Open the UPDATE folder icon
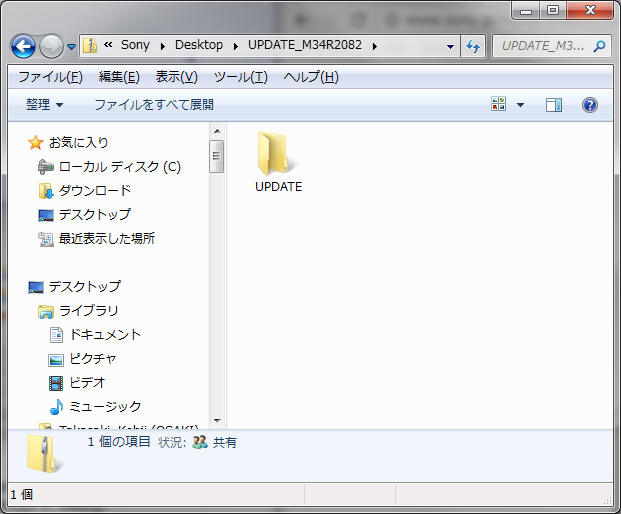The width and height of the screenshot is (621, 514). coord(277,155)
